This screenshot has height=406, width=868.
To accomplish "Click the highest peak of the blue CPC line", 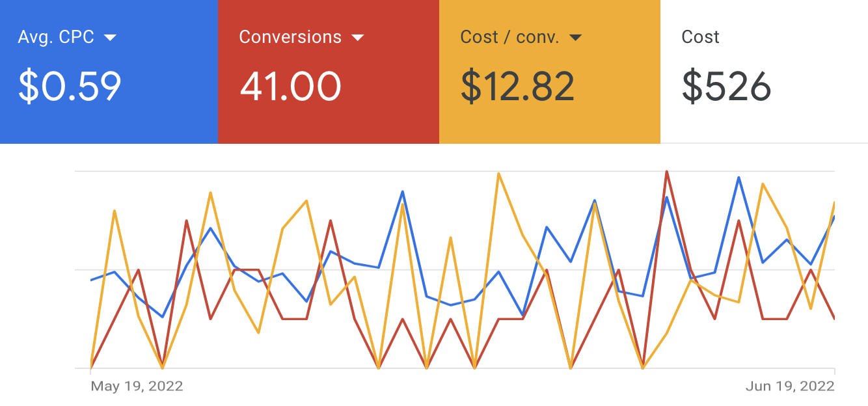I will [x=739, y=177].
